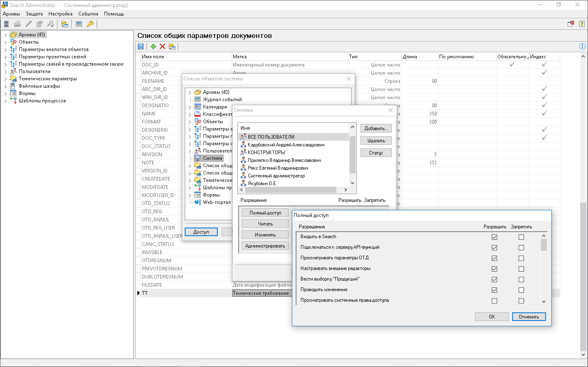Uncheck Allow for 'Входить в Search'
This screenshot has width=588, height=367.
tap(494, 237)
